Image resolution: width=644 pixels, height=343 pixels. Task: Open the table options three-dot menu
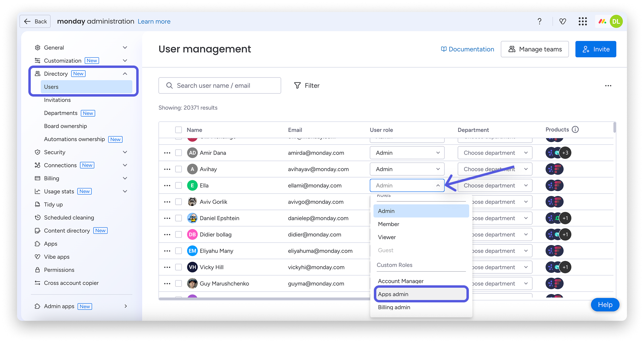(x=608, y=86)
